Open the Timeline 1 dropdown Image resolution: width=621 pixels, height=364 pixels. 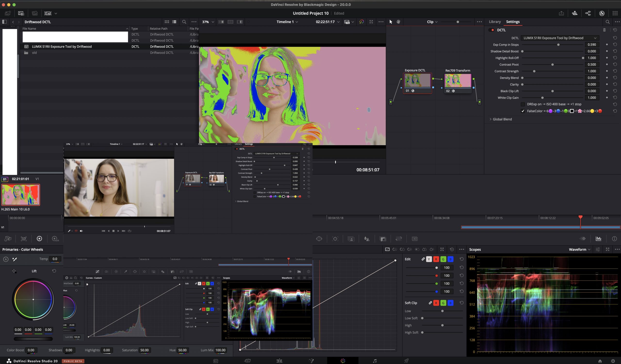pos(287,22)
